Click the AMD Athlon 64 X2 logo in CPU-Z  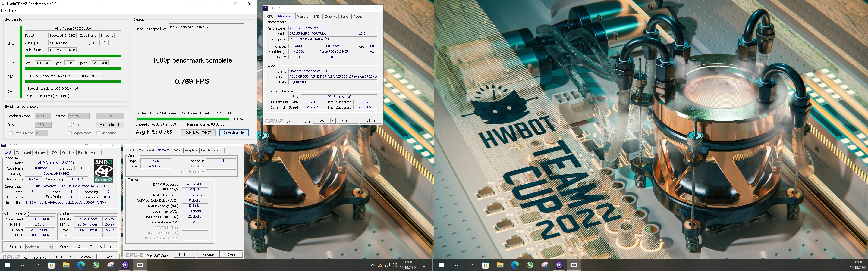[x=103, y=171]
